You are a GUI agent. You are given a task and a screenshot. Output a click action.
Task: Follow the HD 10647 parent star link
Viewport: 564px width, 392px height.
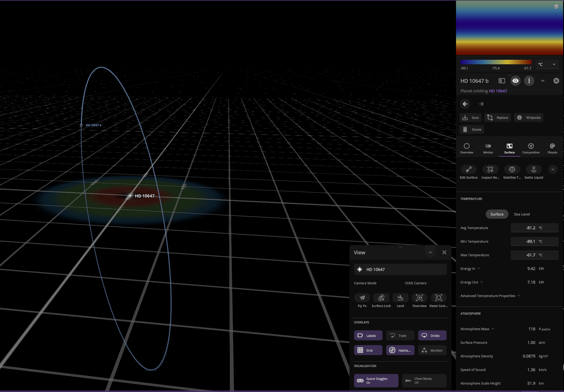pyautogui.click(x=498, y=91)
